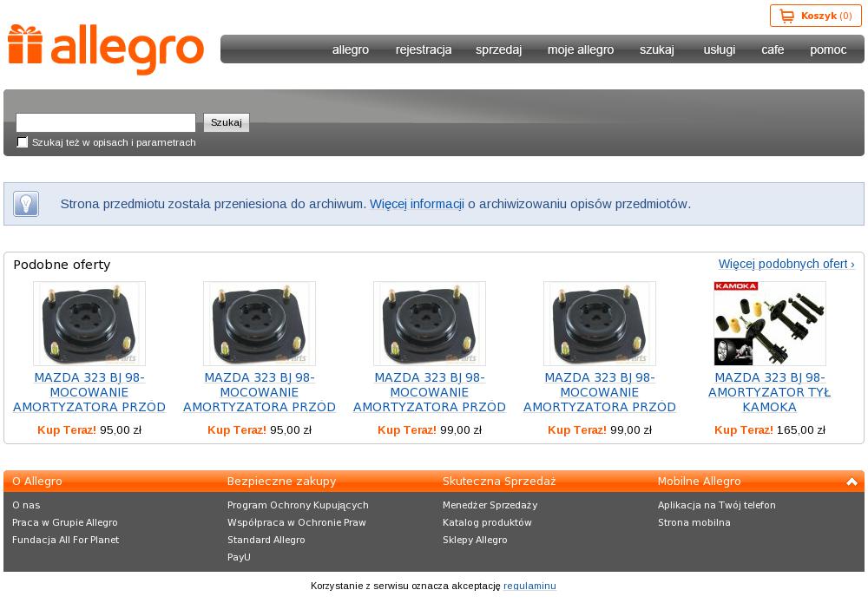Click the third product thumbnail in Podobne oferty
The image size is (868, 603).
tap(430, 324)
